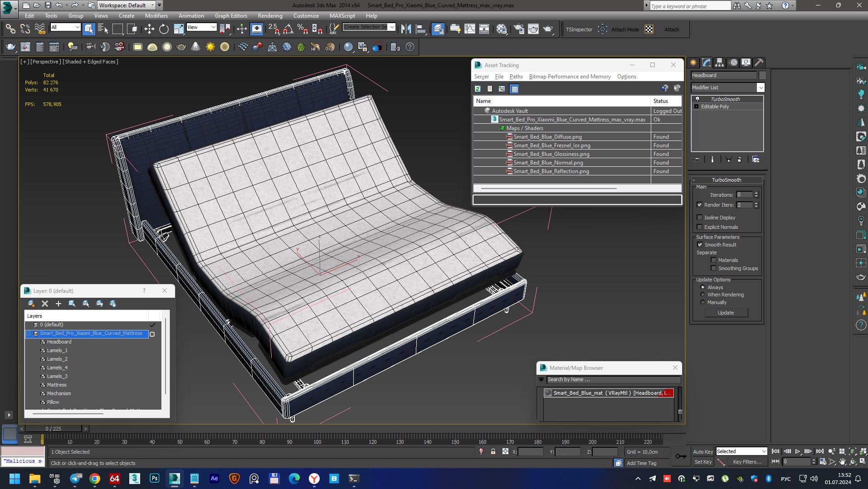Open the Graph Editors menu

(x=231, y=16)
